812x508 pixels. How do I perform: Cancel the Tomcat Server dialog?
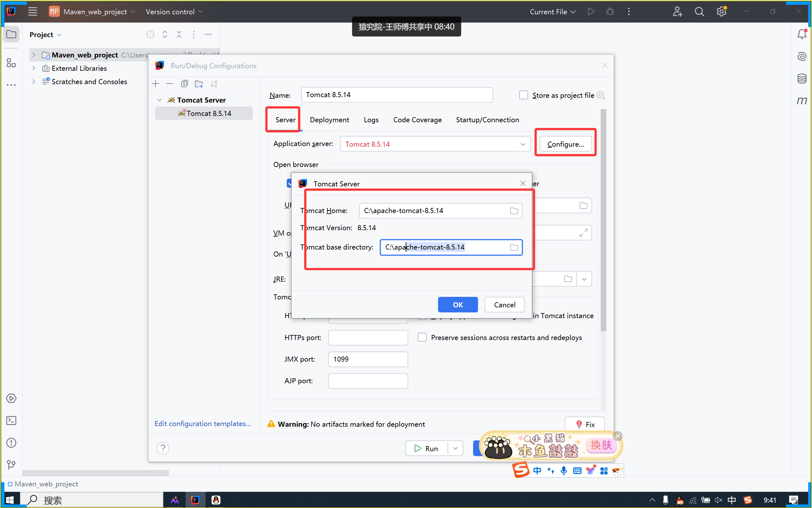pos(504,305)
